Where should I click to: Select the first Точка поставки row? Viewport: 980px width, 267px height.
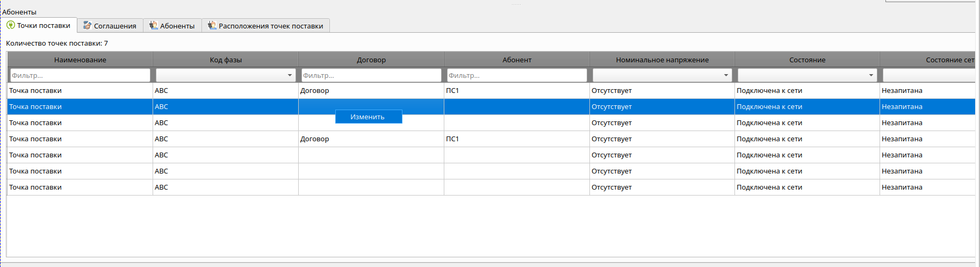coord(35,91)
